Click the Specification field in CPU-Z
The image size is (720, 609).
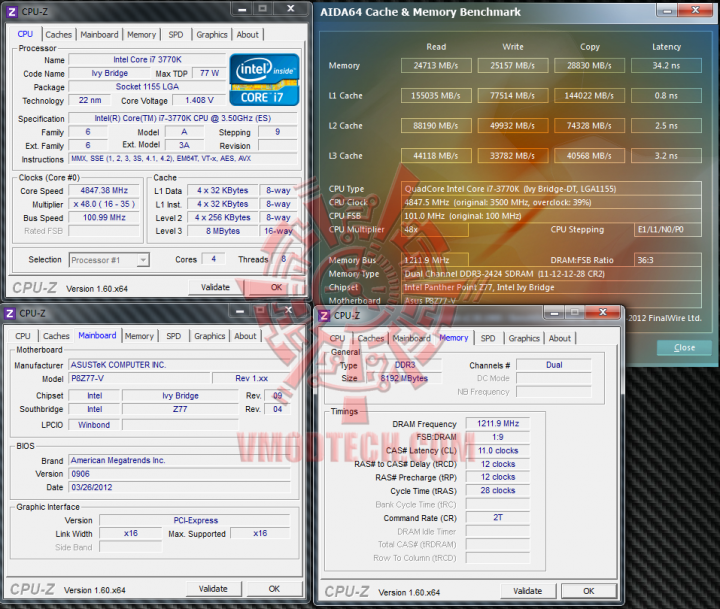183,118
